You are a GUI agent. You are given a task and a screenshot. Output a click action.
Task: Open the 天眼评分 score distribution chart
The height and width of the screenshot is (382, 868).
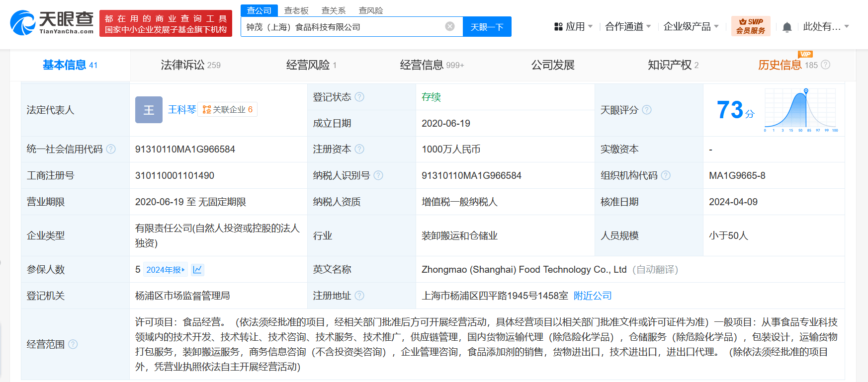800,110
